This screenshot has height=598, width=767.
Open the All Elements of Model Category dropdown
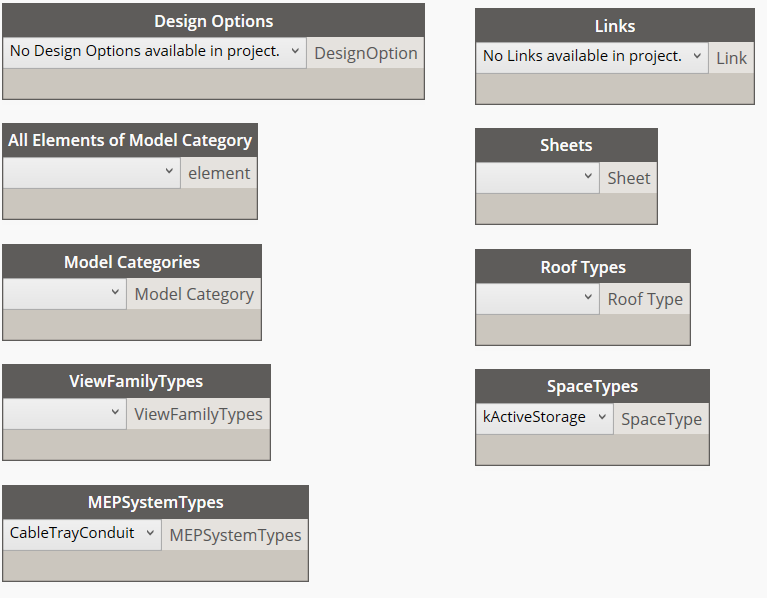coord(92,172)
